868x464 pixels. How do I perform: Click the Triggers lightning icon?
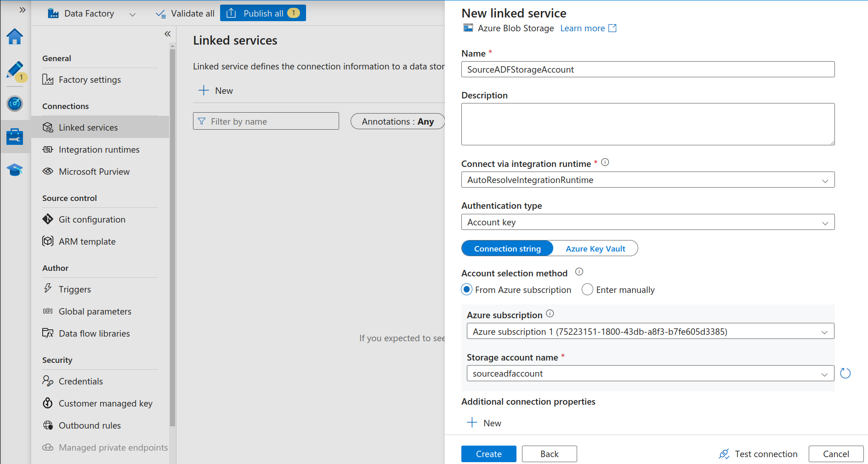[48, 288]
